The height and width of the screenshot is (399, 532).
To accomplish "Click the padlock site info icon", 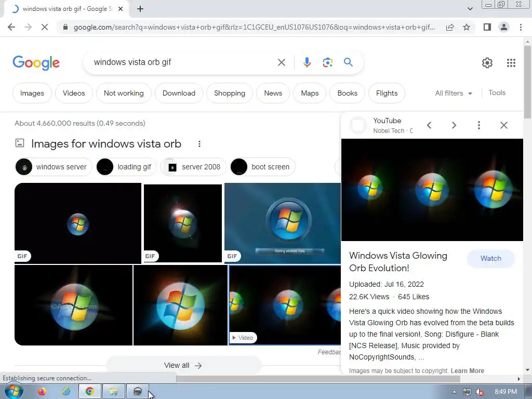I will click(x=65, y=27).
